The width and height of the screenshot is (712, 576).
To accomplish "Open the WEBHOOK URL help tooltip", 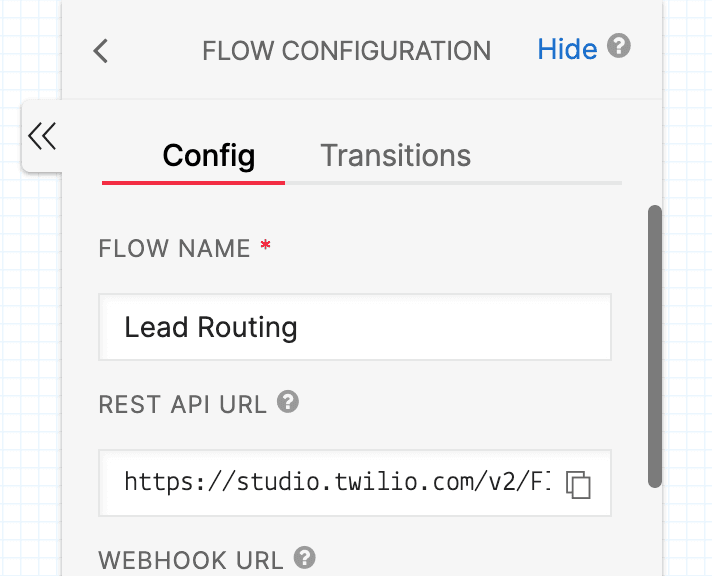I will tap(305, 558).
